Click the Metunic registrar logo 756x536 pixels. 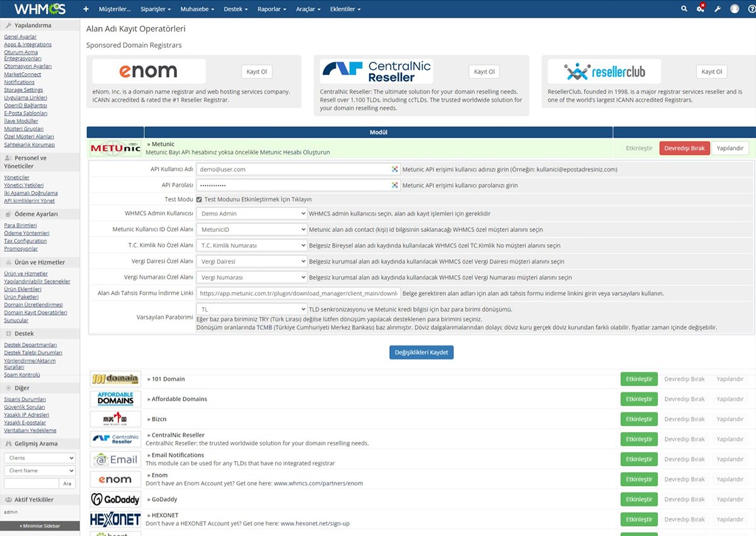tap(115, 149)
